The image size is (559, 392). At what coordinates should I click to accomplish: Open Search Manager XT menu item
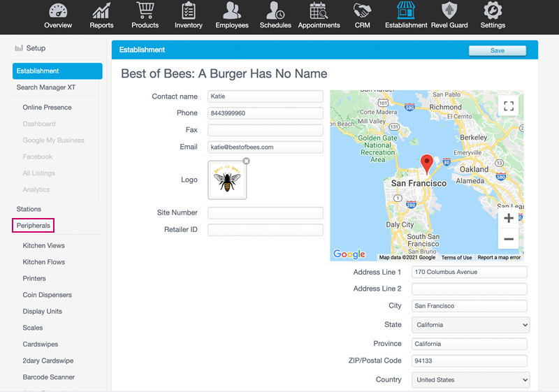point(46,88)
